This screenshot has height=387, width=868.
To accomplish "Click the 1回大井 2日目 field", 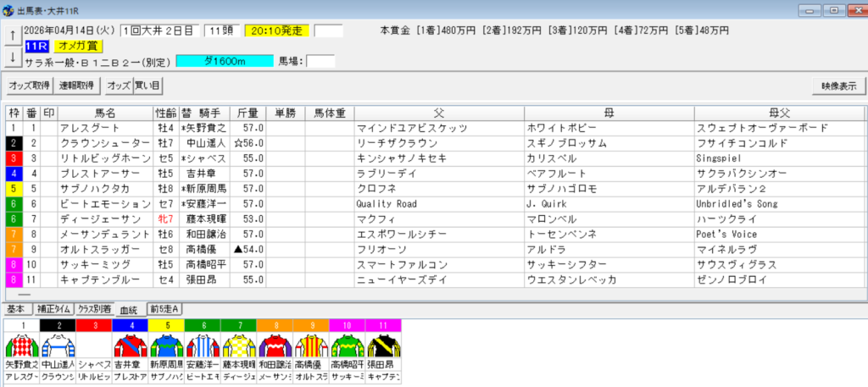I will (x=159, y=31).
